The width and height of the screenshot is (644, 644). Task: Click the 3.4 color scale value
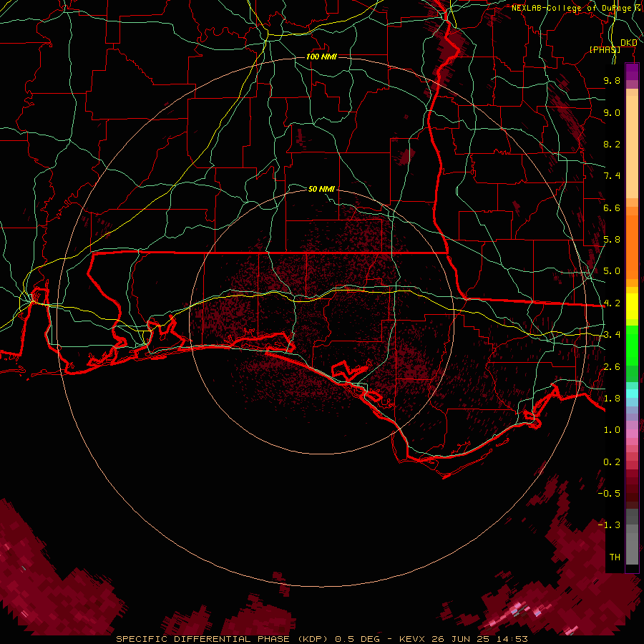click(x=612, y=335)
